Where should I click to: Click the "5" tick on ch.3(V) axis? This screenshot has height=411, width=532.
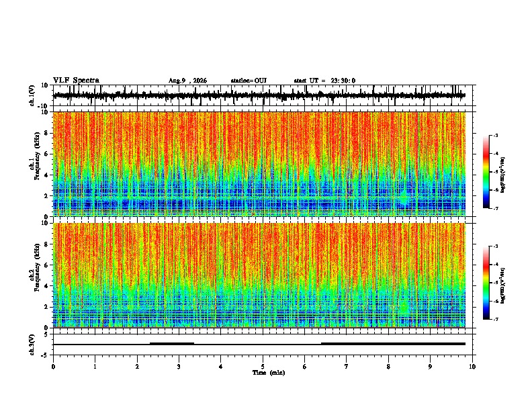pos(46,334)
